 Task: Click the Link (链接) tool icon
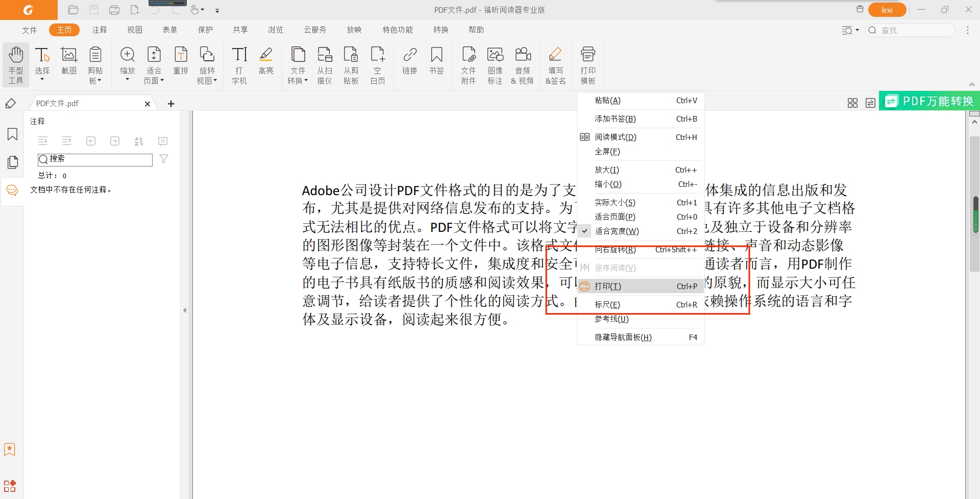(409, 61)
